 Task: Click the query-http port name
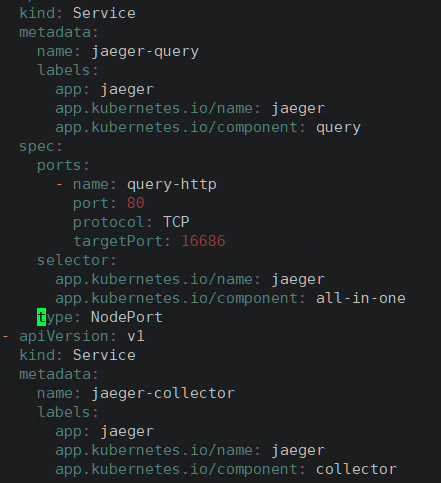(172, 184)
